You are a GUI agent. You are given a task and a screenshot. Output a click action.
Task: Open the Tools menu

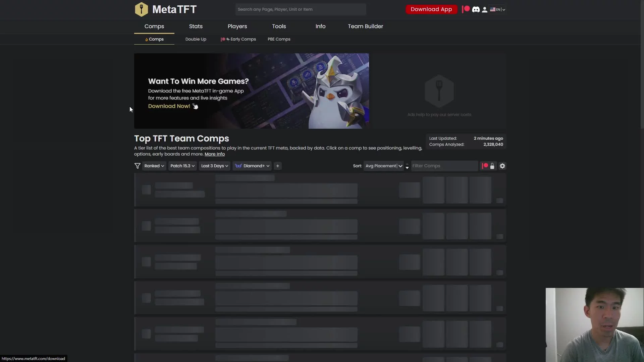click(279, 26)
